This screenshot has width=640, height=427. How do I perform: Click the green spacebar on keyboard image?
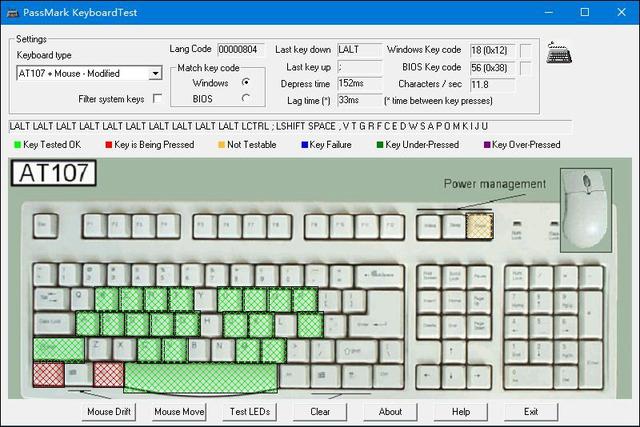point(200,377)
